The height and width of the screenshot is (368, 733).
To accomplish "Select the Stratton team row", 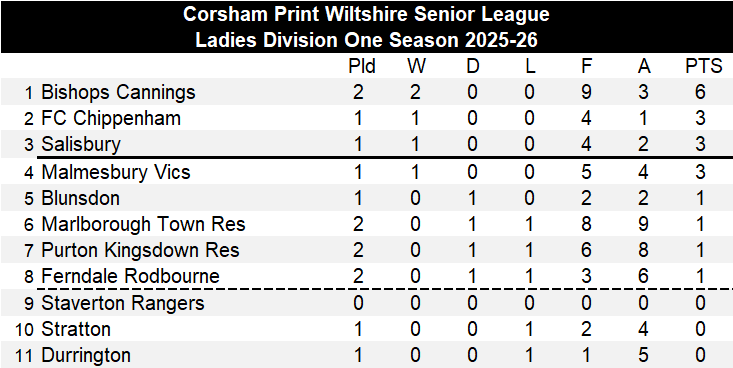I will click(x=366, y=329).
